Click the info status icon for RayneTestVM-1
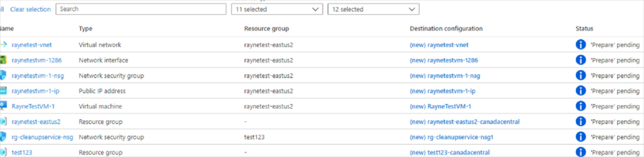The width and height of the screenshot is (644, 157). (581, 106)
